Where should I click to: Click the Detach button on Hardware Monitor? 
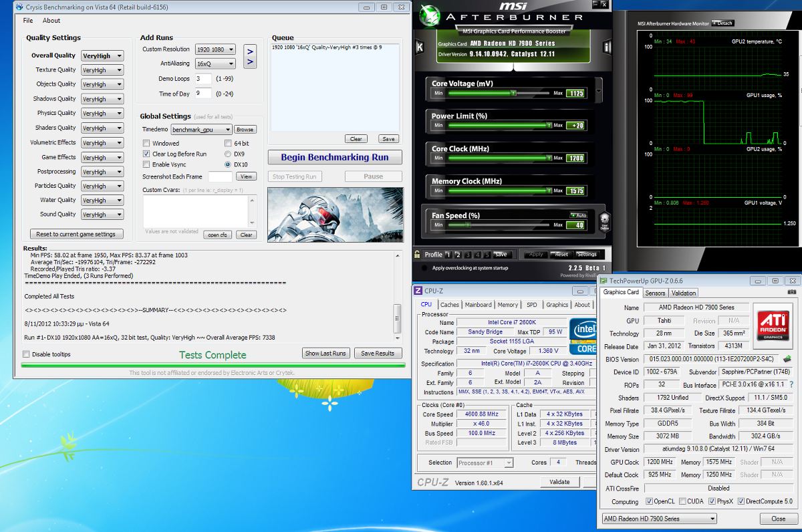pos(722,23)
